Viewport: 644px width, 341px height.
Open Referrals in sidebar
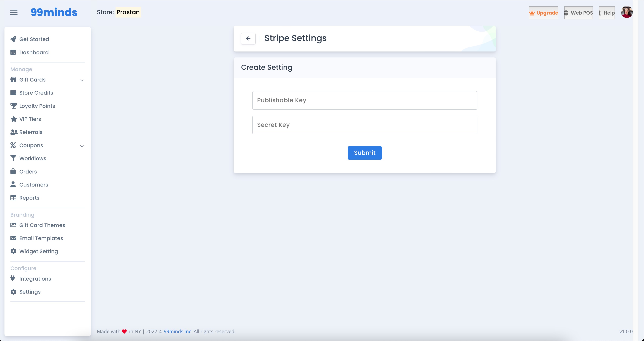click(31, 132)
